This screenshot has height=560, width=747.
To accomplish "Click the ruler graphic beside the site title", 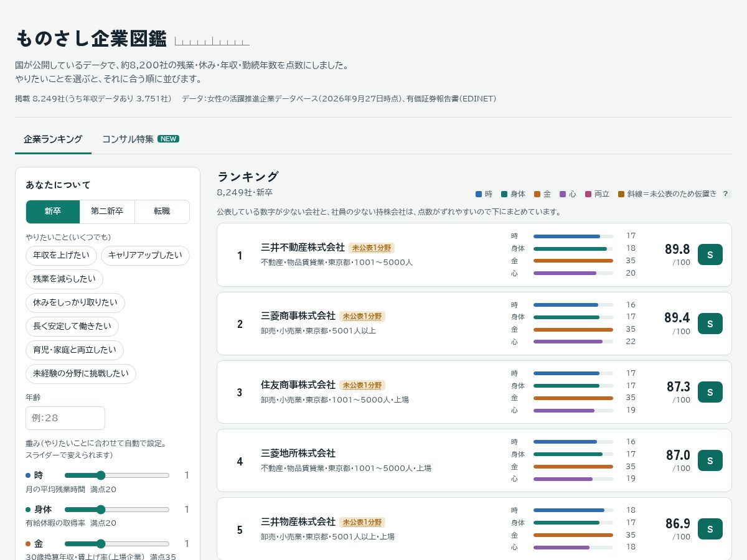I will pyautogui.click(x=212, y=41).
